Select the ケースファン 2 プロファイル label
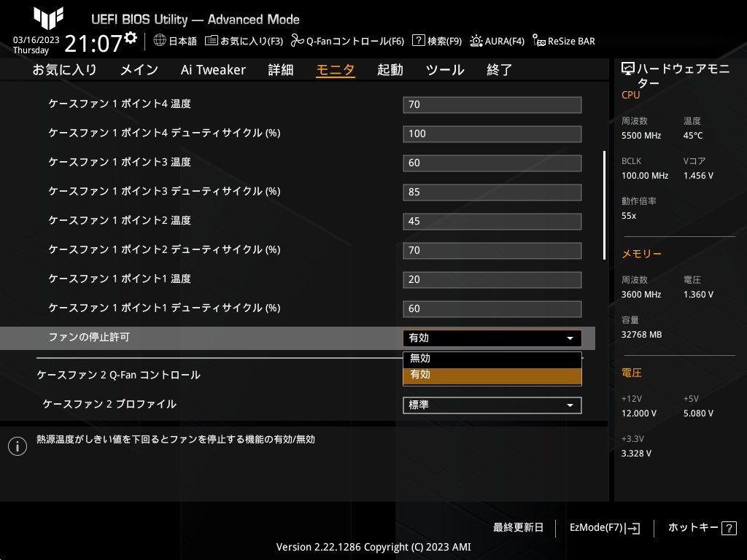This screenshot has height=560, width=747. 109,404
